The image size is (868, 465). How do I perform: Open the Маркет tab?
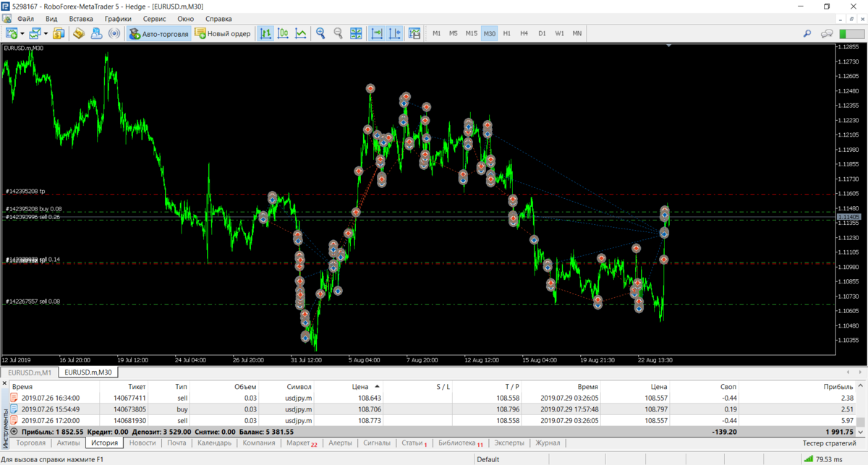[x=301, y=443]
